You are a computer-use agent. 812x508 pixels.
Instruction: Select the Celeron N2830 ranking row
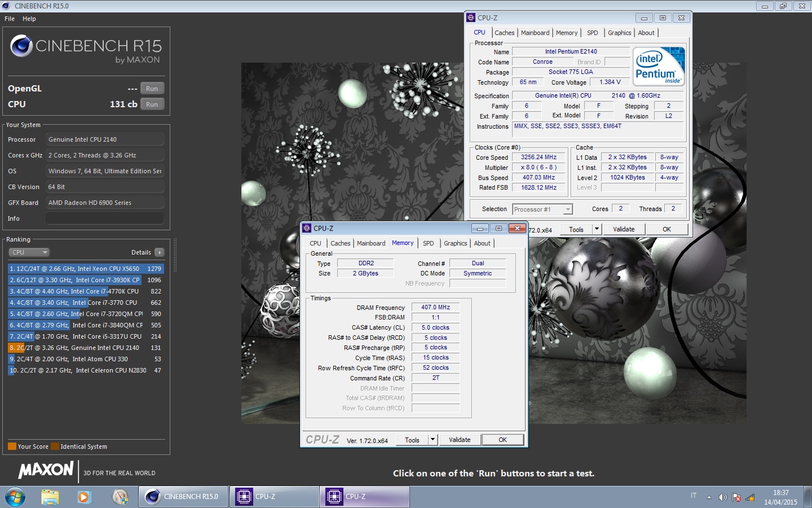click(x=85, y=370)
